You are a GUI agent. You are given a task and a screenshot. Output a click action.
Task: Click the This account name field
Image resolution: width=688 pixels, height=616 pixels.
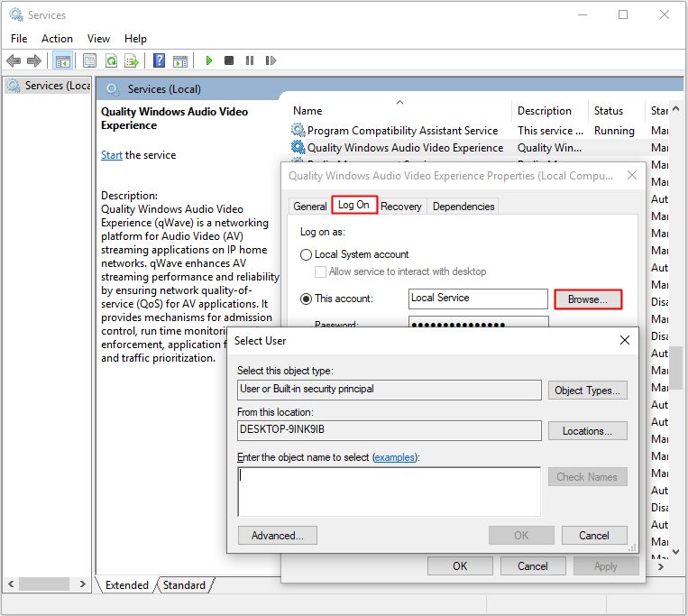[478, 299]
